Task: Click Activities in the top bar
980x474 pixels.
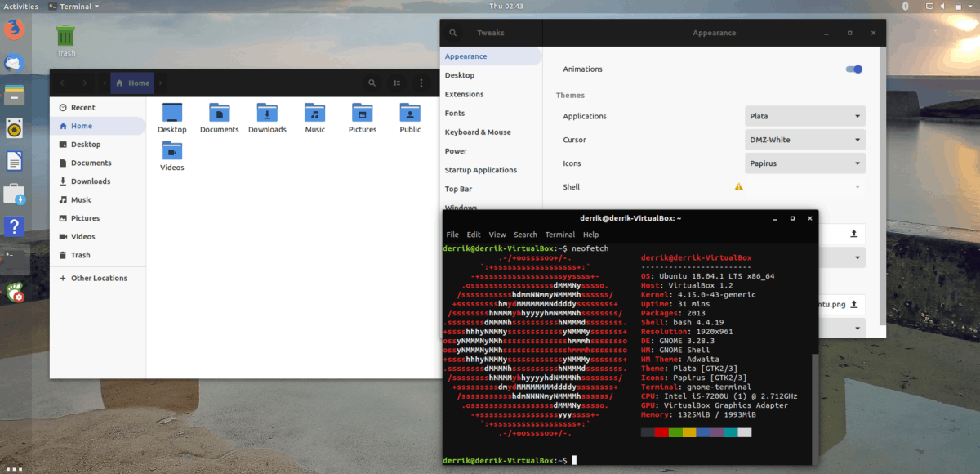Action: (x=21, y=6)
